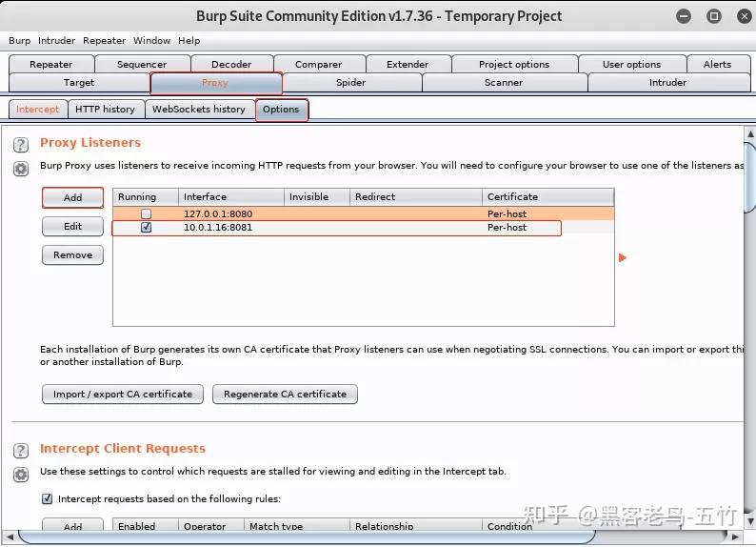Enable running checkbox for 127.0.0.1:8080 listener
756x547 pixels.
click(146, 213)
